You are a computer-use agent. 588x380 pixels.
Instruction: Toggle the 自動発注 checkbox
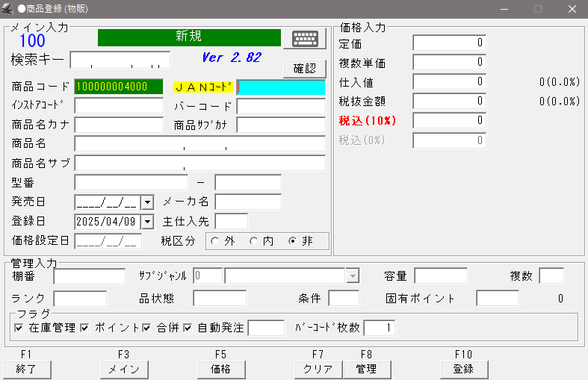tap(188, 328)
